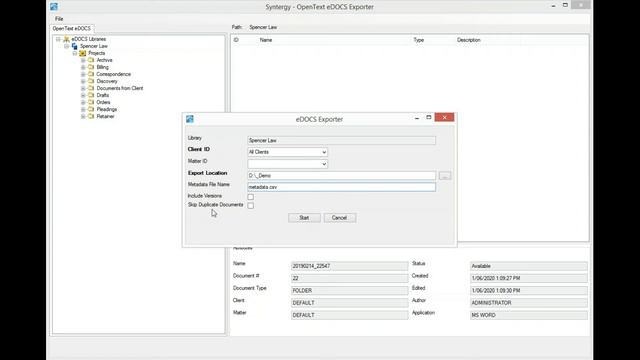Click the Status field showing Available
Screen dimensions: 640x360
tap(529, 266)
